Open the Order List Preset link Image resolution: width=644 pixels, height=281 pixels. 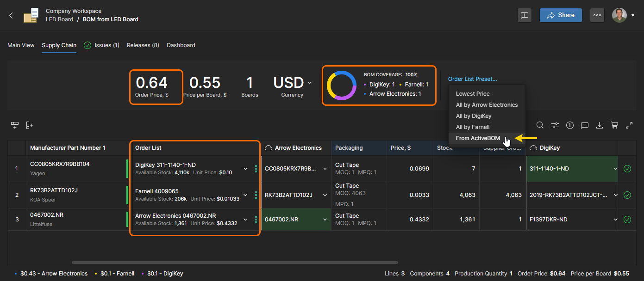(x=472, y=79)
